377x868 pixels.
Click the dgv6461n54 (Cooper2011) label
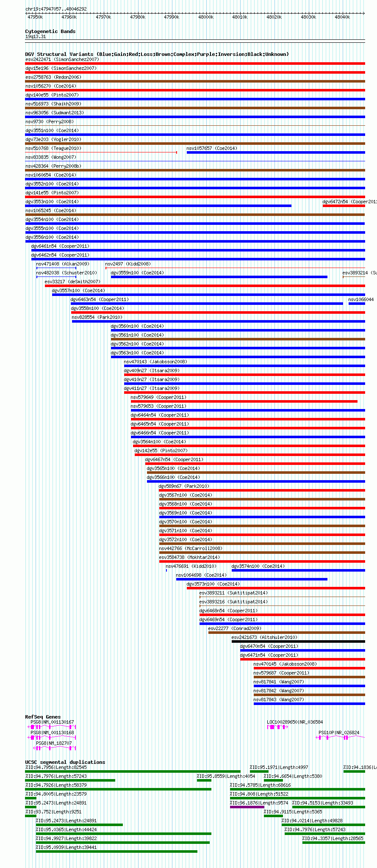pos(60,246)
